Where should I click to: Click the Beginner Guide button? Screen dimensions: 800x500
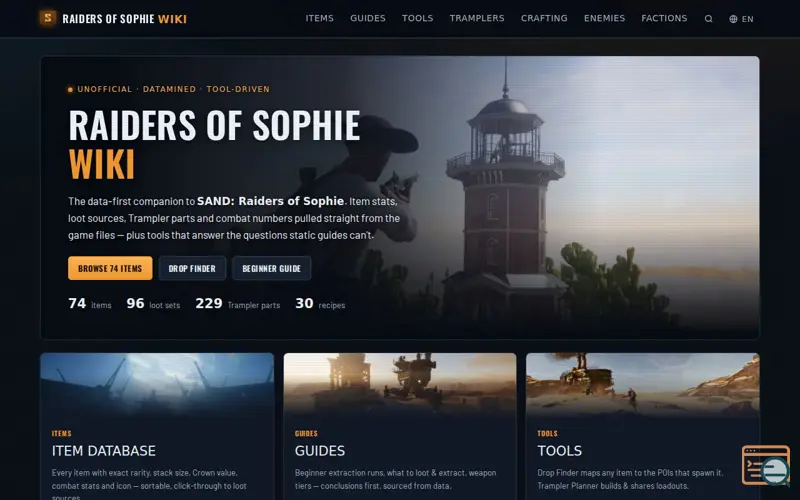point(271,268)
